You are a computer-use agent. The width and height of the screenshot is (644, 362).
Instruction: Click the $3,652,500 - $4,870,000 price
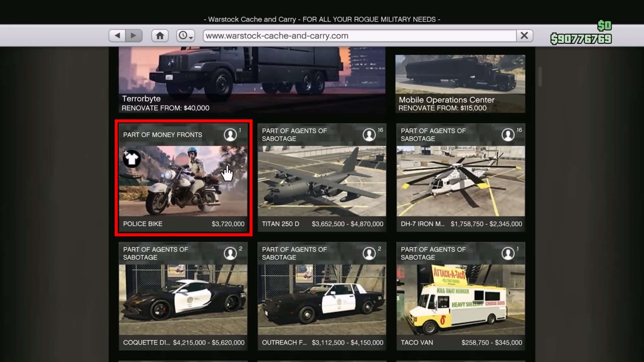pos(347,224)
